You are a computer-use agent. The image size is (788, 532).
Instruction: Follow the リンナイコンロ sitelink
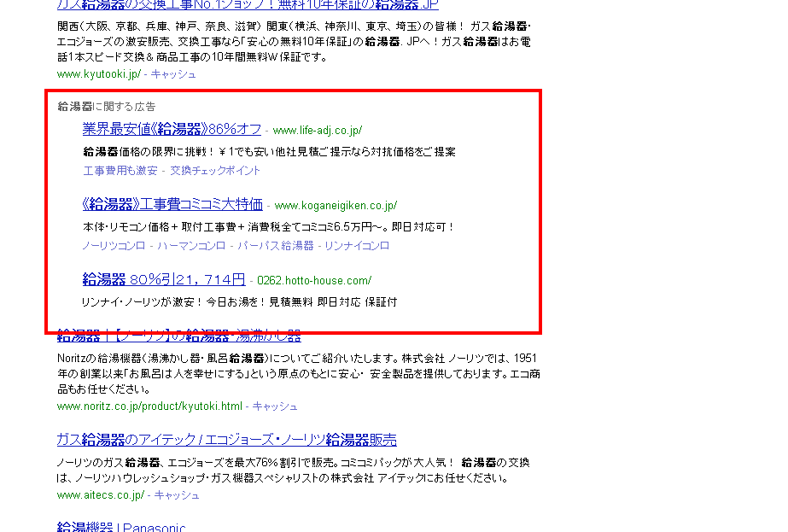[357, 245]
